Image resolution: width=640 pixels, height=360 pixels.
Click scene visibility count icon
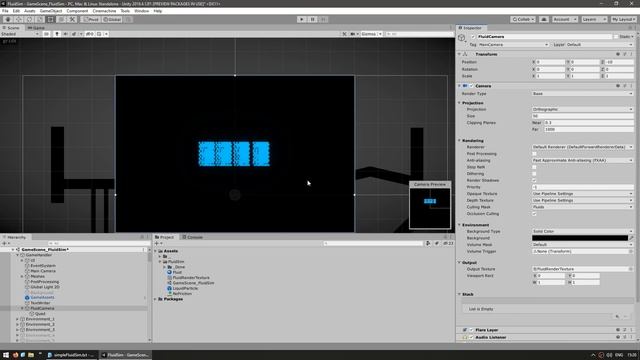(x=90, y=34)
